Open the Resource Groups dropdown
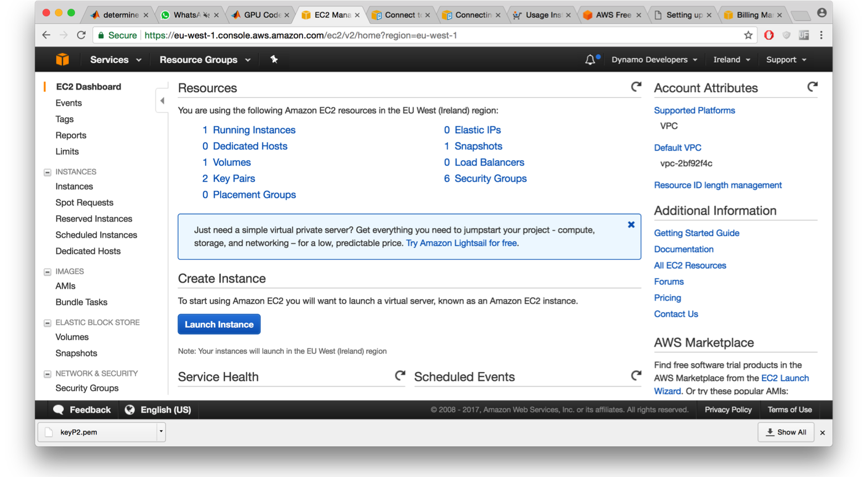Viewport: 868px width, 477px height. pyautogui.click(x=205, y=60)
